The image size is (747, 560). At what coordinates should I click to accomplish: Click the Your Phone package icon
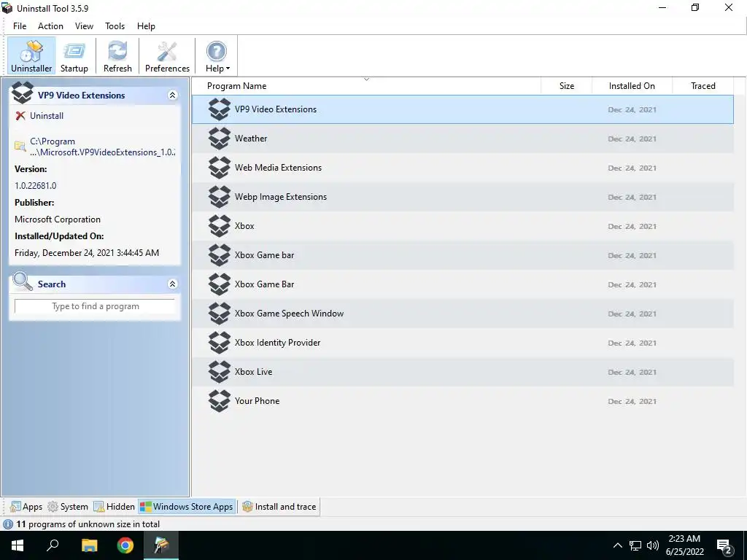220,401
